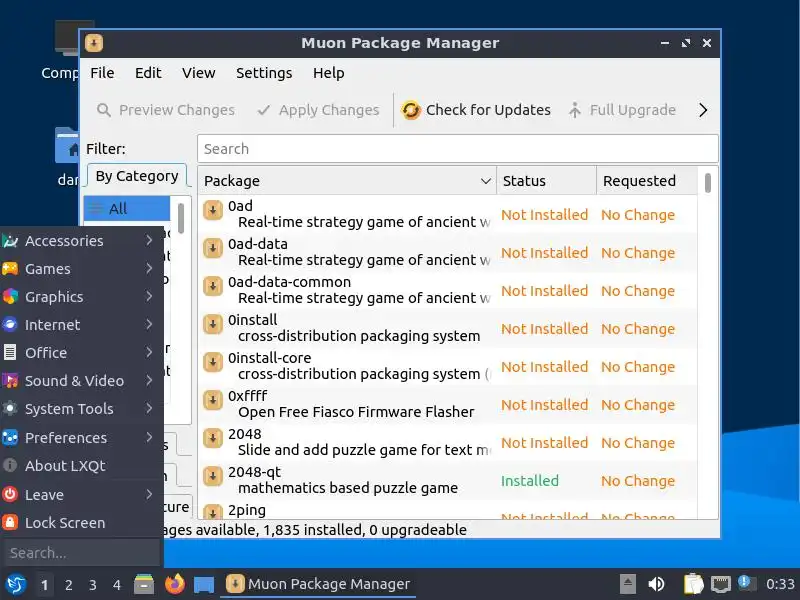Click the Check for Updates button
800x600 pixels.
[x=476, y=110]
